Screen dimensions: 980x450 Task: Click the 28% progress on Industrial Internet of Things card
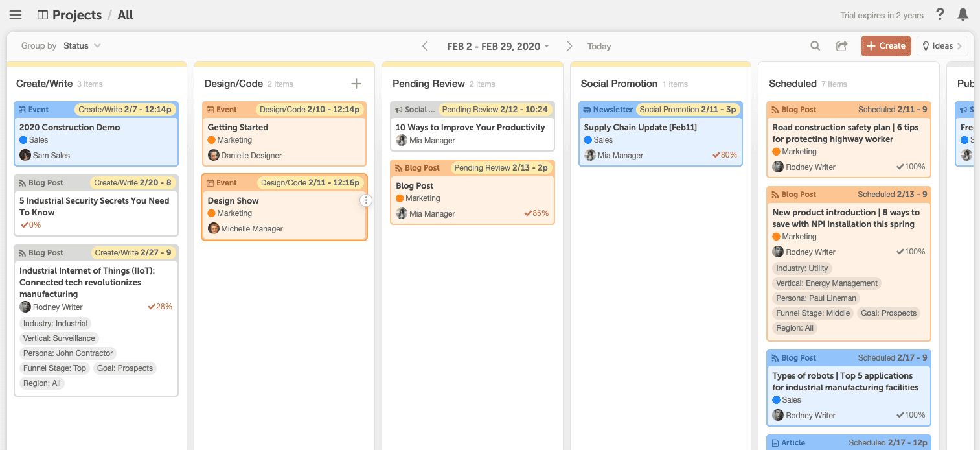click(x=160, y=307)
